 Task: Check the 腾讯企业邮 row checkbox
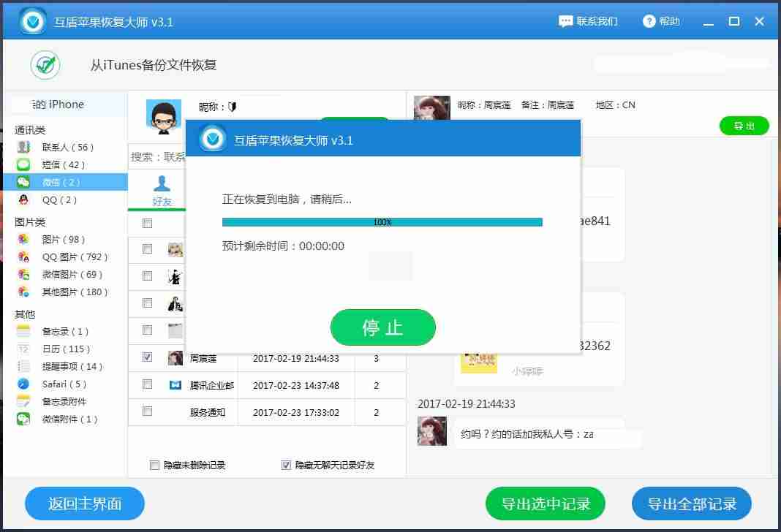click(147, 384)
